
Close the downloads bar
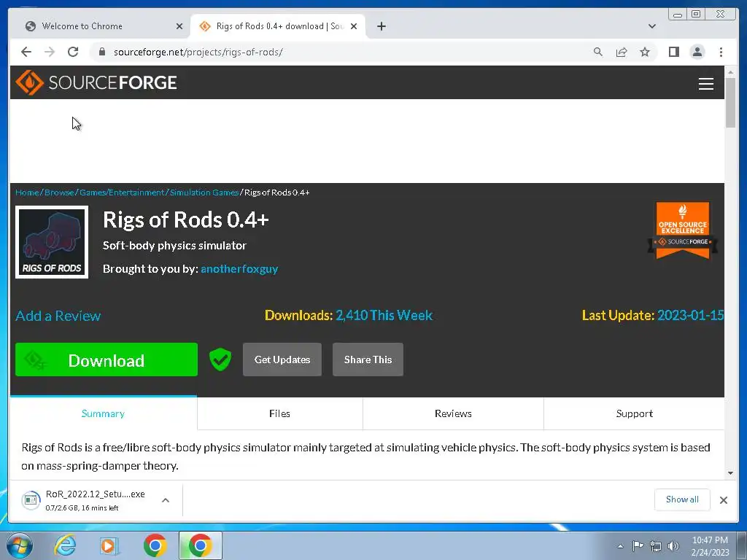pyautogui.click(x=723, y=500)
